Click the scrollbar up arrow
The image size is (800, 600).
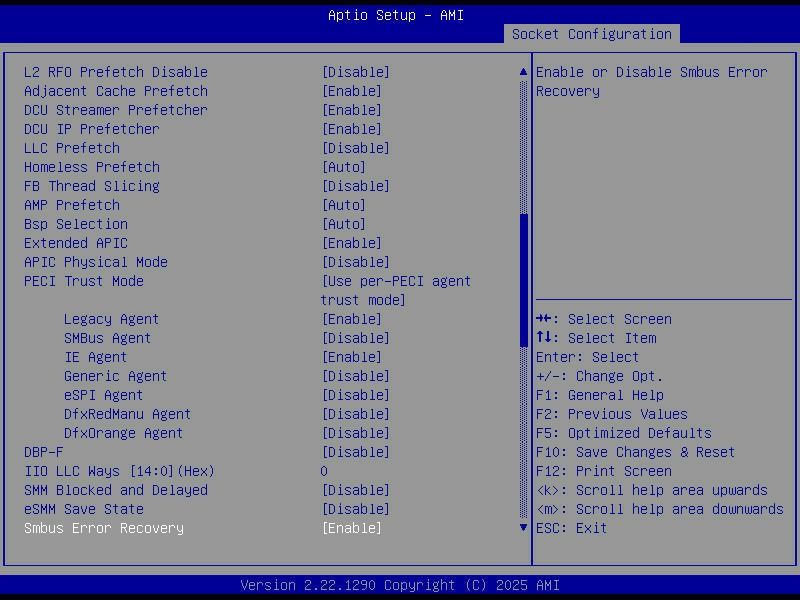(x=523, y=72)
